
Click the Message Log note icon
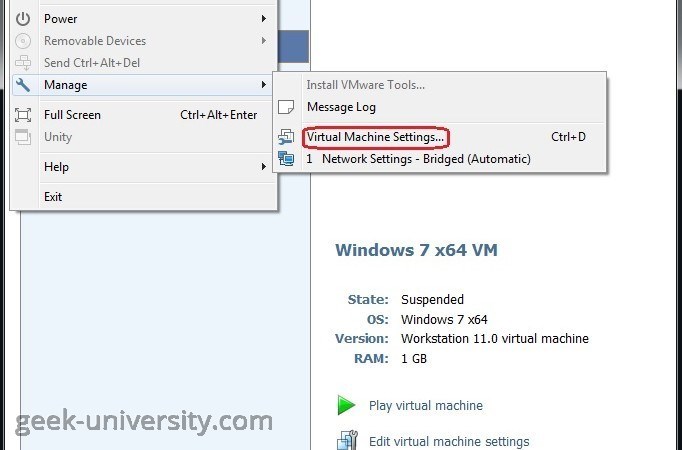pos(286,107)
